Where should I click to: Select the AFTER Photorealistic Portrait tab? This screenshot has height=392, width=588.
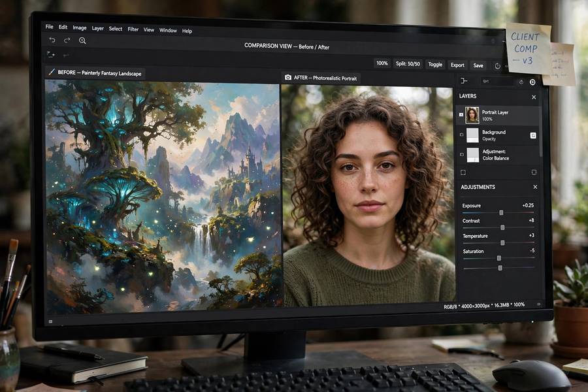point(321,78)
